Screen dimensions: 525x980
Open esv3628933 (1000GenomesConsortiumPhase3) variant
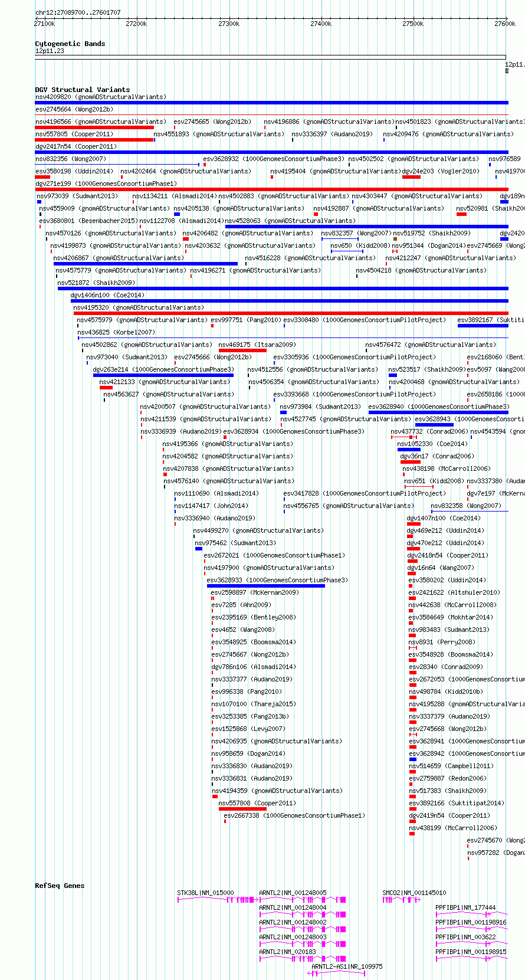tap(277, 580)
